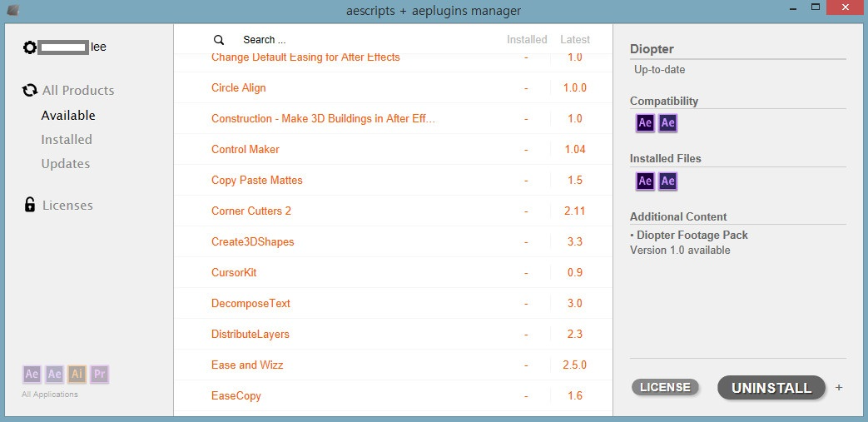Click the Diopter title in details panel
This screenshot has height=422, width=868.
652,49
